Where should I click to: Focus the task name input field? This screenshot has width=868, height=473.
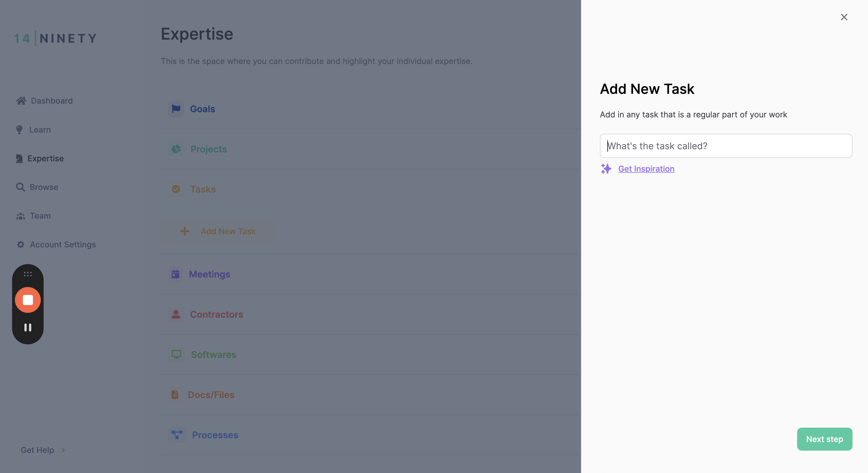pos(726,146)
